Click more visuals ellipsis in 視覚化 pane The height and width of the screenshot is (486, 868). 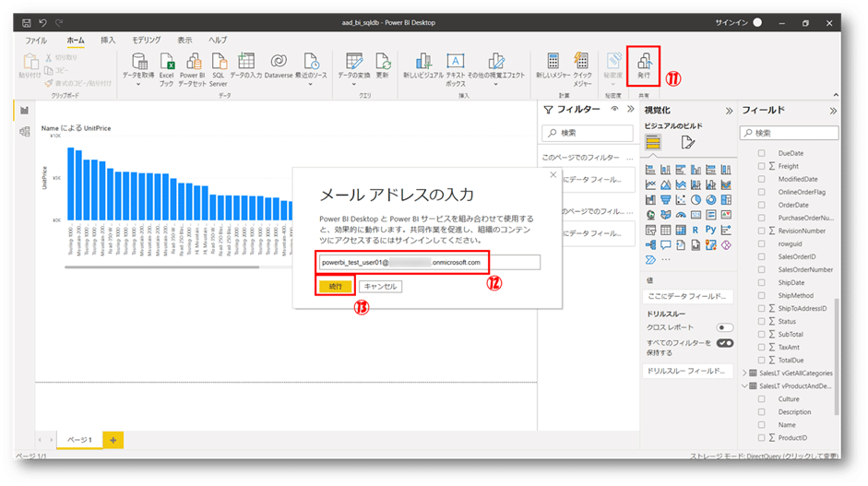pos(666,260)
